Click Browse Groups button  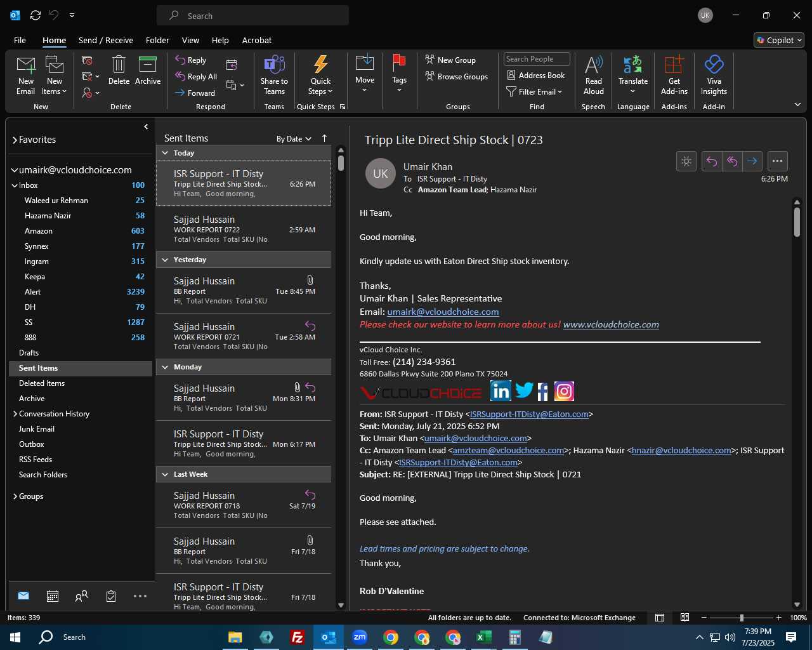[x=457, y=77]
